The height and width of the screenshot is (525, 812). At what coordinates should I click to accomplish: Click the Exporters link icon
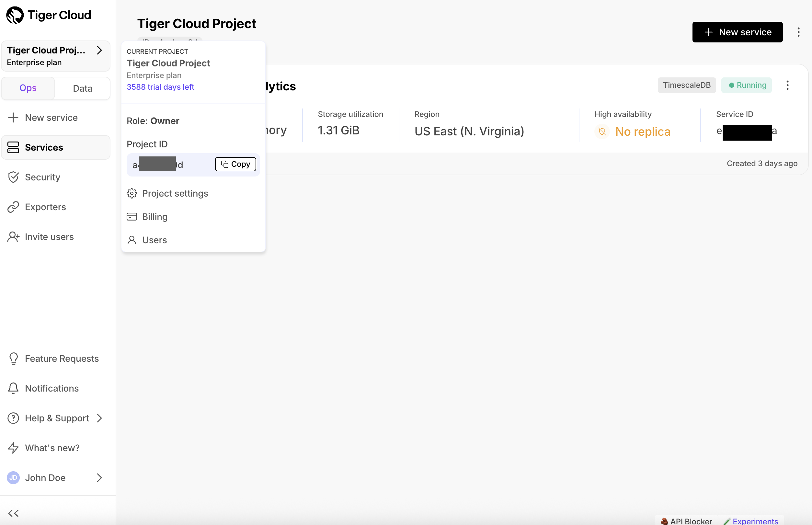click(13, 207)
